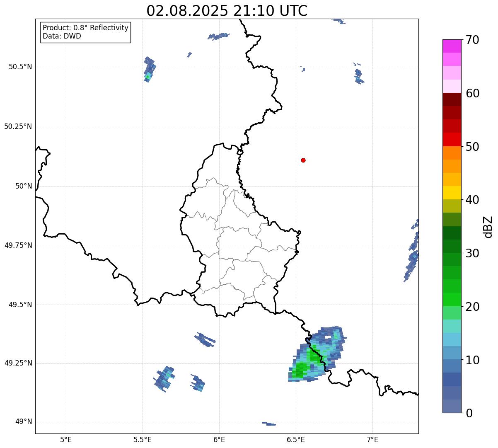
Task: Click the dBZ colorbar axis label
Action: click(x=488, y=226)
